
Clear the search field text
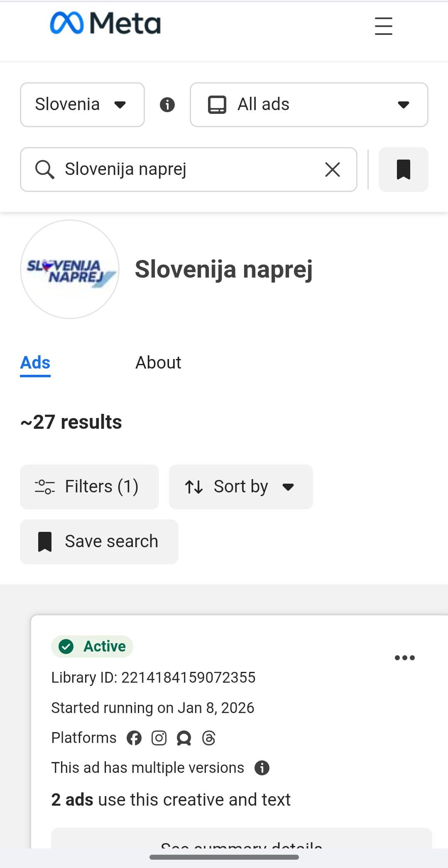(332, 170)
